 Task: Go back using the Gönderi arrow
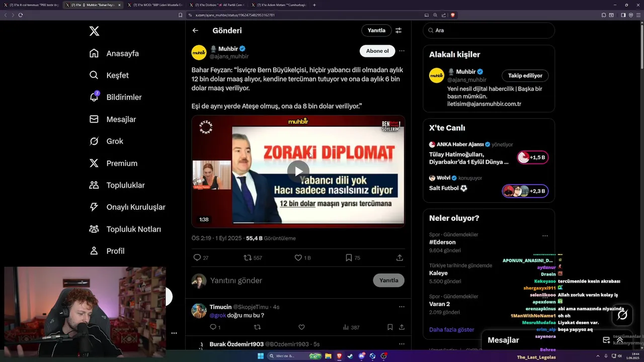pyautogui.click(x=195, y=31)
